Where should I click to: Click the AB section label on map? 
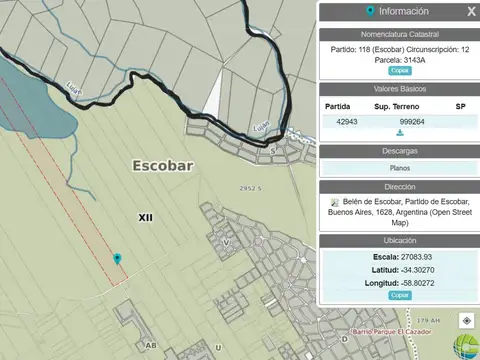pos(151,346)
